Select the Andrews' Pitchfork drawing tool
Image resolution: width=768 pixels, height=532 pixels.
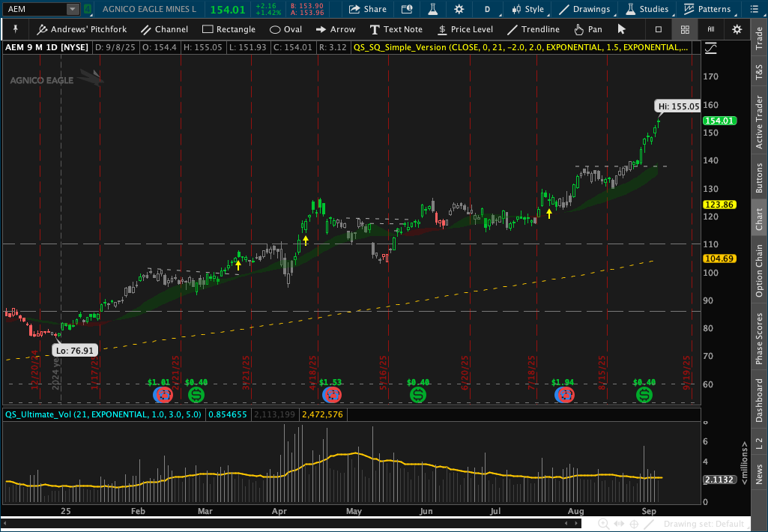pos(82,29)
